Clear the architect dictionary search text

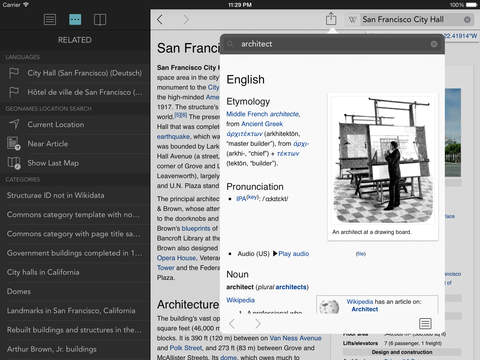(434, 44)
